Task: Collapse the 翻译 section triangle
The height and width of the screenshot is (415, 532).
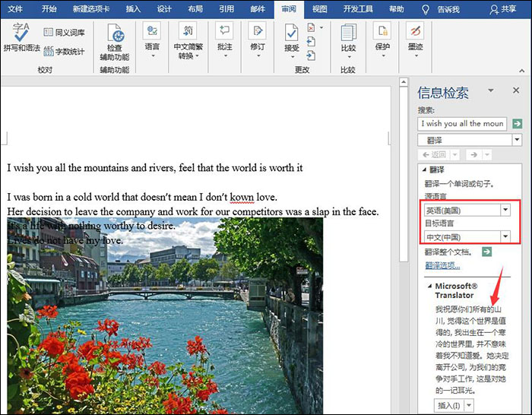Action: 424,169
